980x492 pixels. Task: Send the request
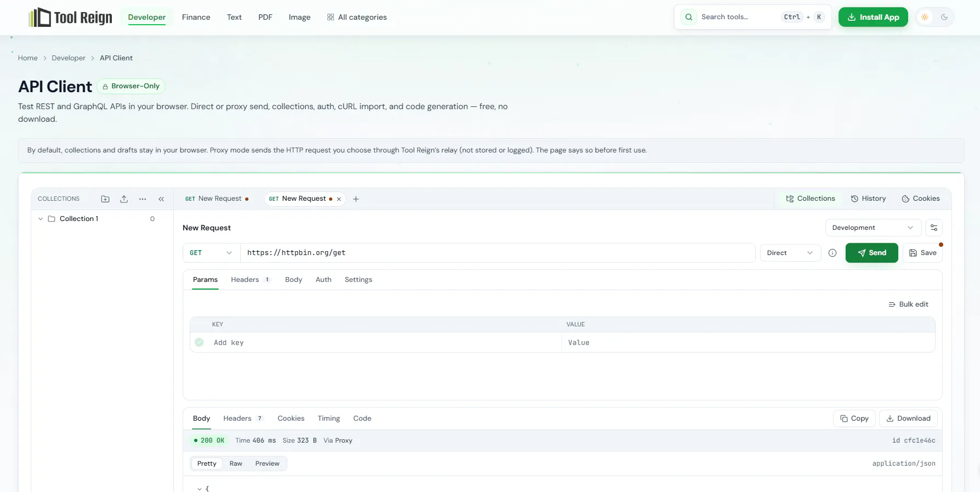(871, 253)
